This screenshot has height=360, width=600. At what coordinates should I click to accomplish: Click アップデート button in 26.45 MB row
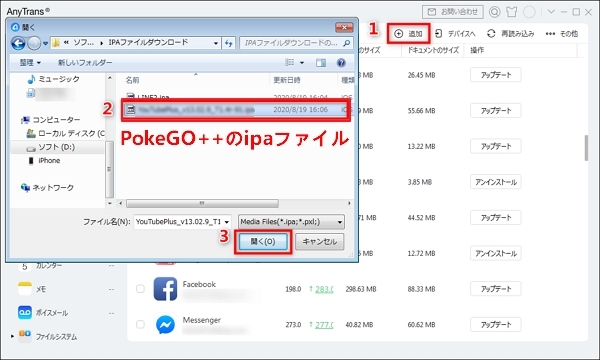pos(496,75)
